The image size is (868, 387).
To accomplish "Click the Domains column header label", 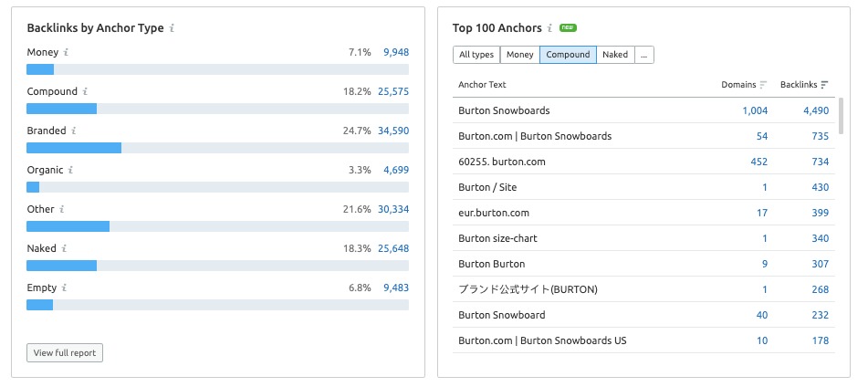I will (x=738, y=85).
